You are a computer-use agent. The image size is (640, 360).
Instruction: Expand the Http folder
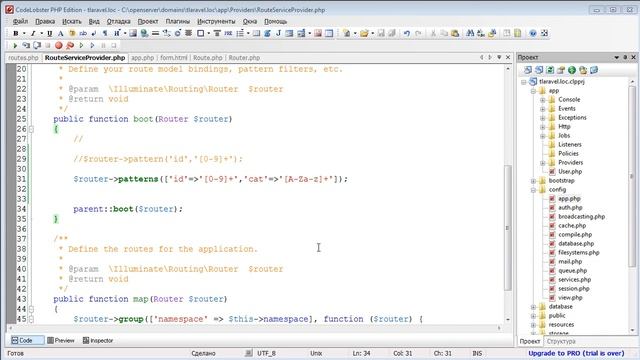pos(542,127)
